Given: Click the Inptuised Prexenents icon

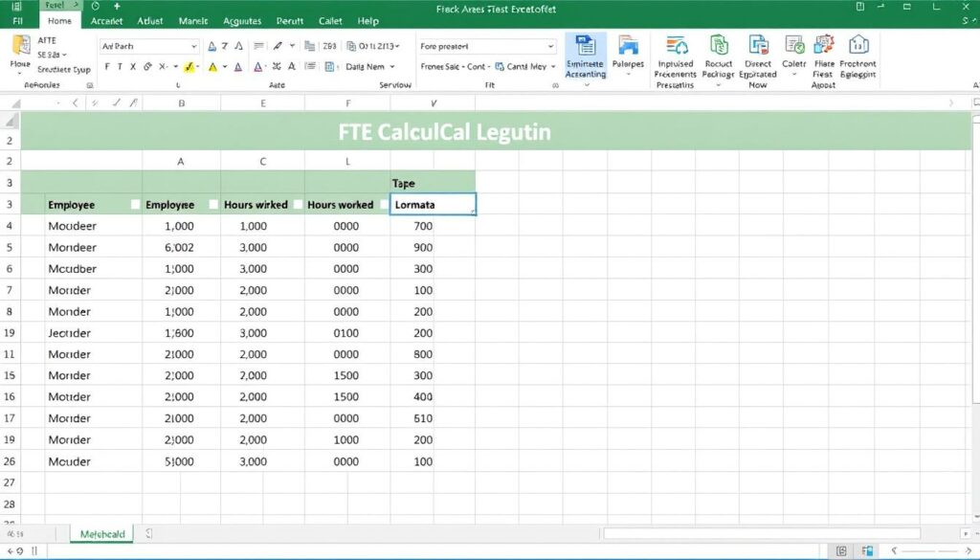Looking at the screenshot, I should pos(677,47).
